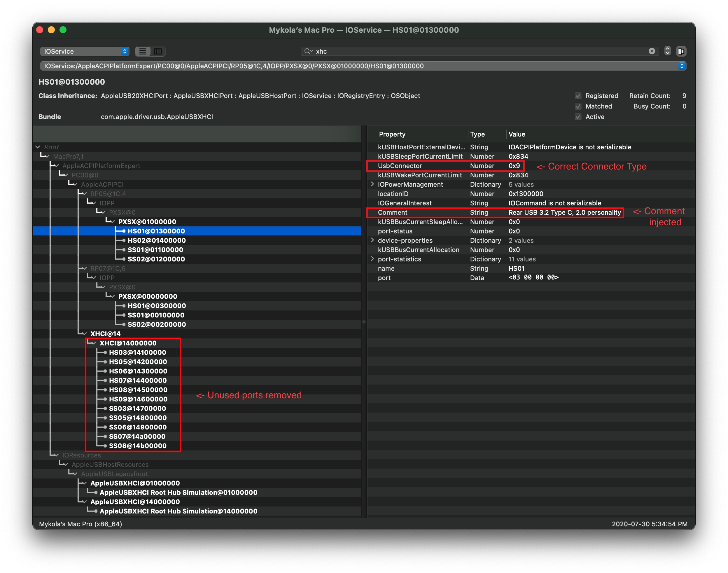
Task: Clear the search field with X icon
Action: tap(652, 51)
